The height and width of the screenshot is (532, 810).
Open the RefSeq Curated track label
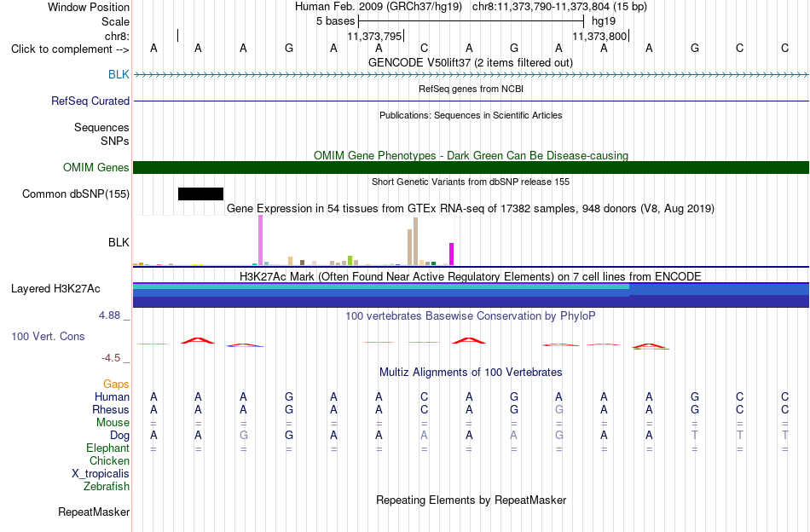coord(90,101)
